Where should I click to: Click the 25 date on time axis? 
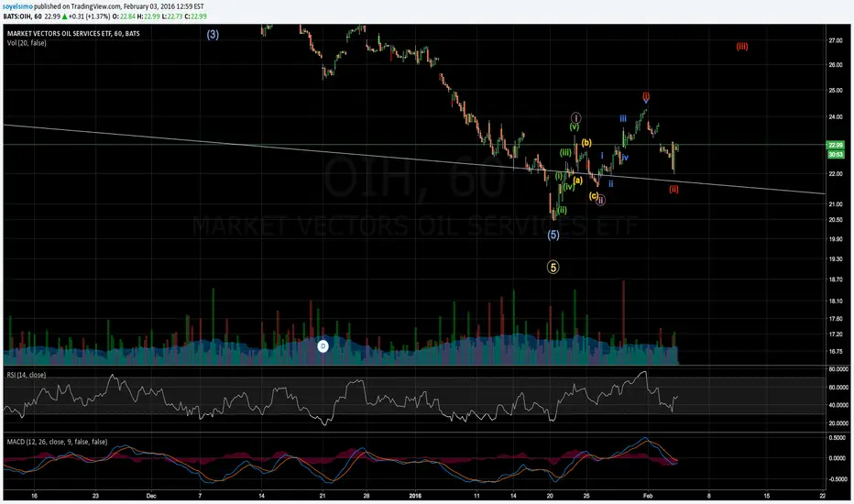tap(587, 496)
